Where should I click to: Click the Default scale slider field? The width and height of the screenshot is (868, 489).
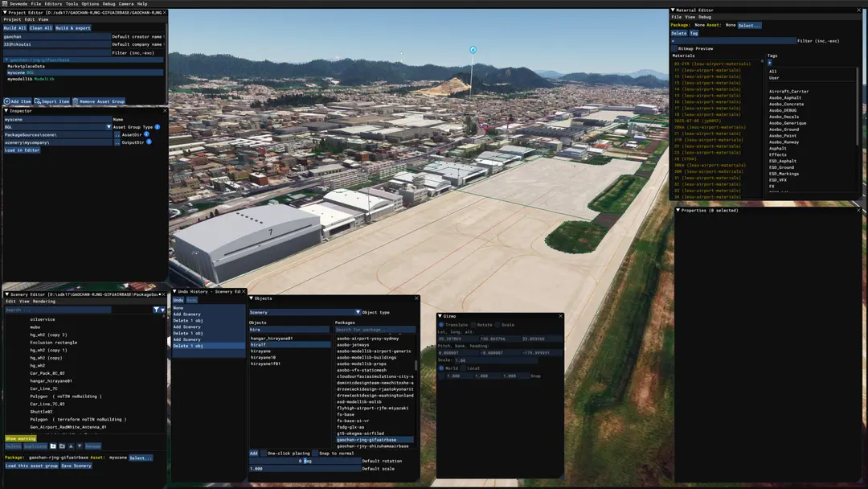305,469
